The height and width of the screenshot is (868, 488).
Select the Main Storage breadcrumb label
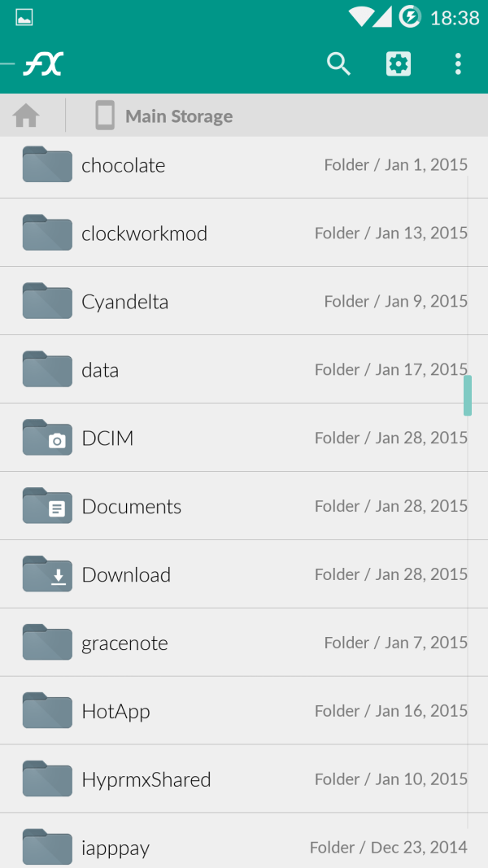179,115
